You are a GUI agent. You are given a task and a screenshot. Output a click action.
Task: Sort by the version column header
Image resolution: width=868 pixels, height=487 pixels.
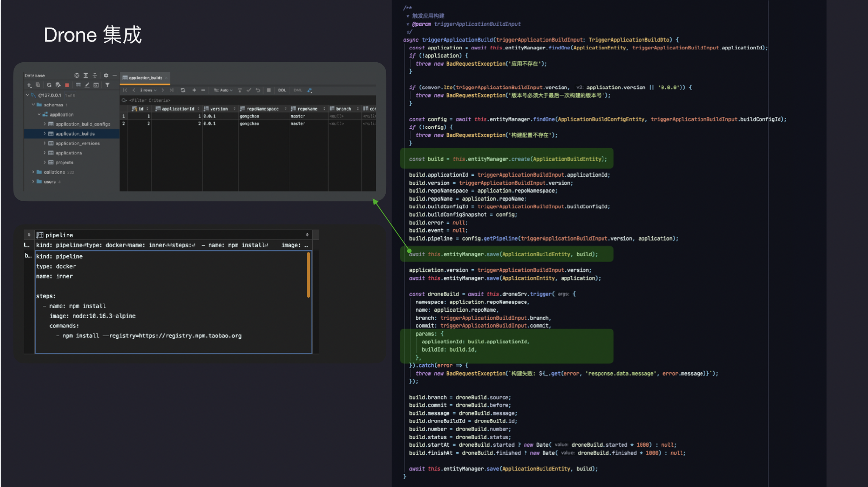pyautogui.click(x=220, y=109)
